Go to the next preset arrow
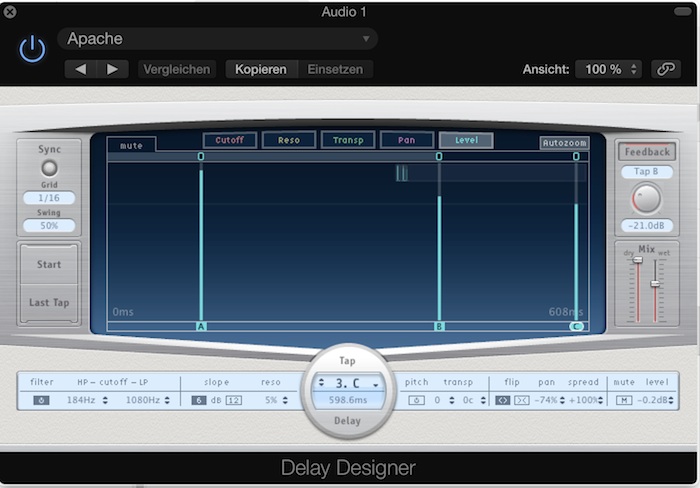 pos(112,69)
